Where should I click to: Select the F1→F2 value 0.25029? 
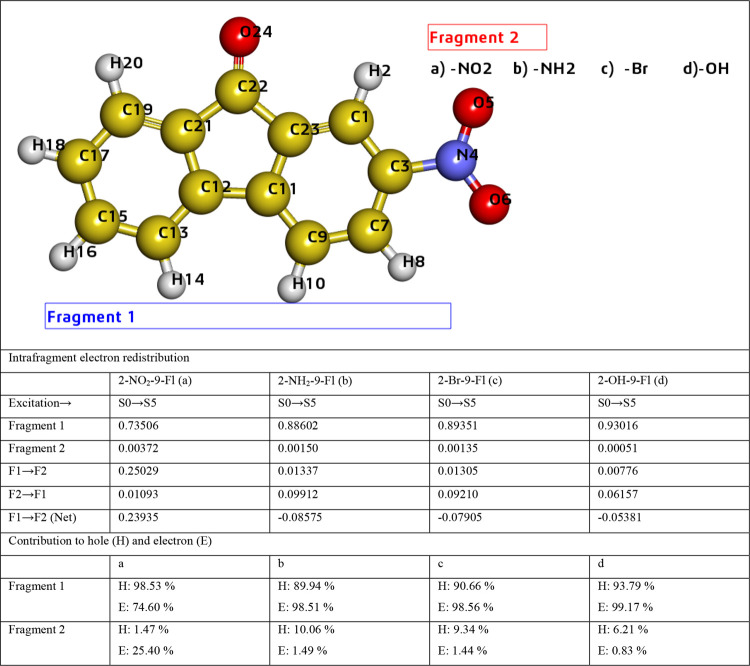[138, 471]
